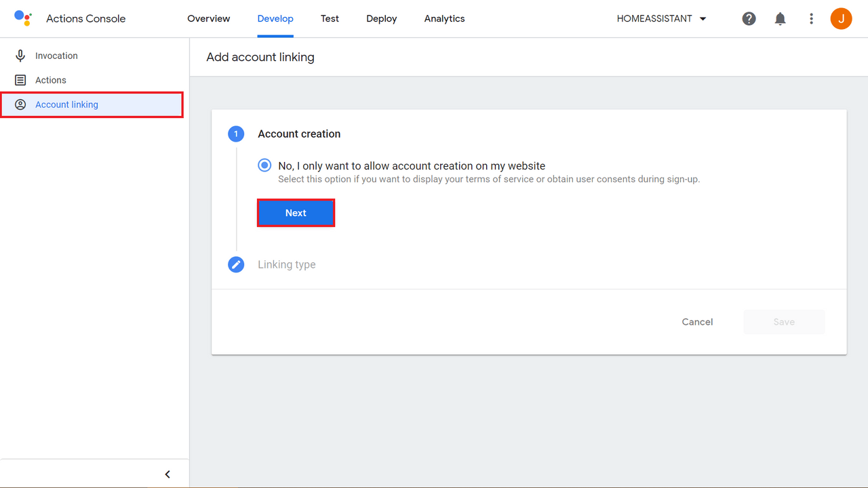This screenshot has height=488, width=868.
Task: Open the HOMEASSISTANT project dropdown
Action: [x=662, y=19]
